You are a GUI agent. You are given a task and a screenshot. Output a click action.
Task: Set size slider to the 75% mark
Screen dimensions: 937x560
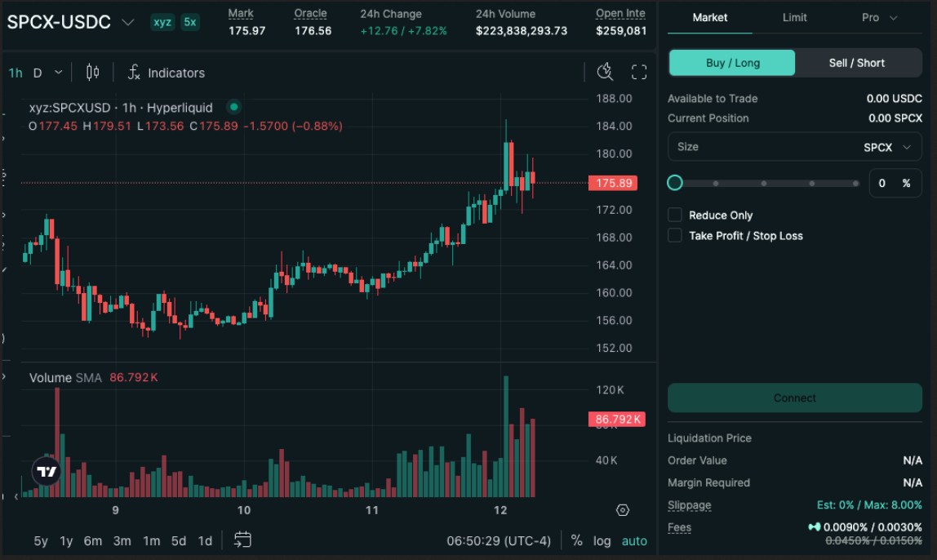(811, 184)
